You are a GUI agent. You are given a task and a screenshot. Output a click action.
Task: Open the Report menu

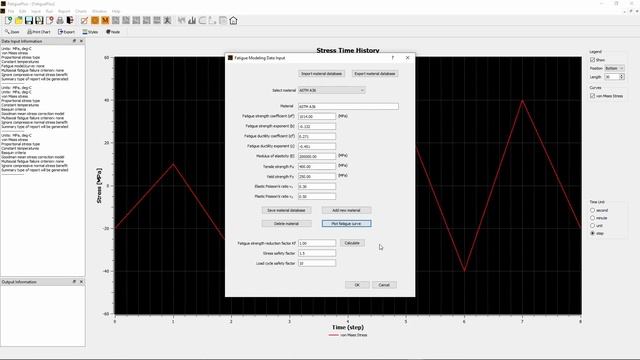tap(64, 11)
